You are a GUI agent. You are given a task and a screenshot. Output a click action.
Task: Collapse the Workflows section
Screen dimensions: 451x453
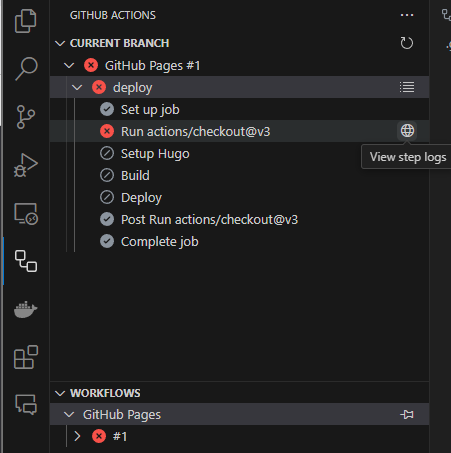(x=60, y=393)
